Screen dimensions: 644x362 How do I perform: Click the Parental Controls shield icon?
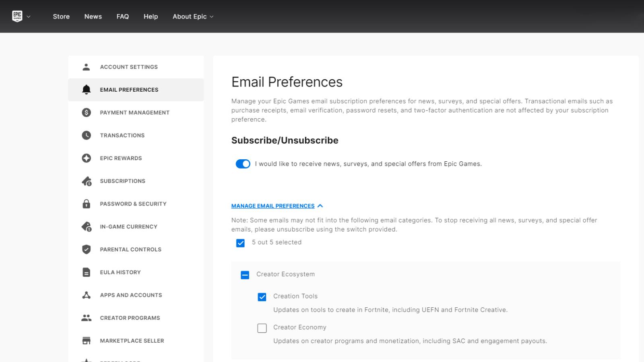pyautogui.click(x=86, y=249)
